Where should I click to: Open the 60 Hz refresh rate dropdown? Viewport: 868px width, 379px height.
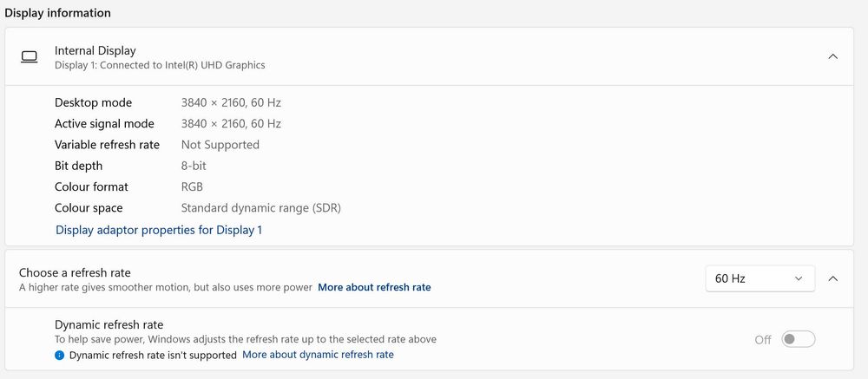pos(759,278)
